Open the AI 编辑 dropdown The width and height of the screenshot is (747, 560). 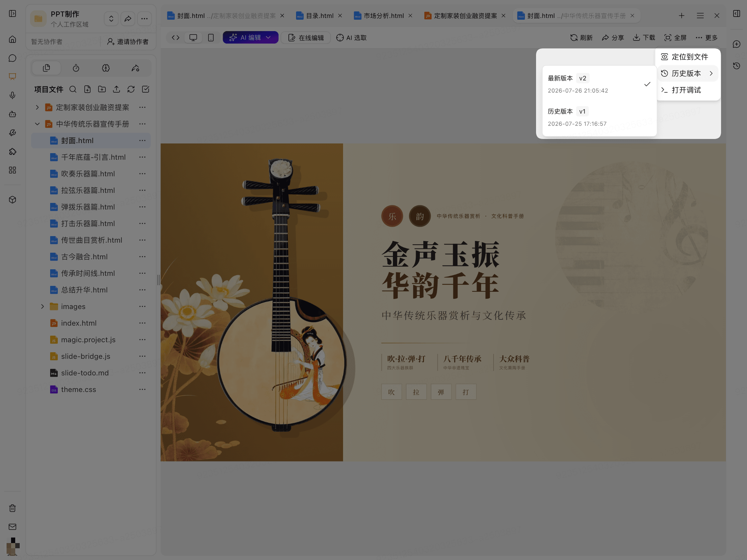tap(250, 38)
